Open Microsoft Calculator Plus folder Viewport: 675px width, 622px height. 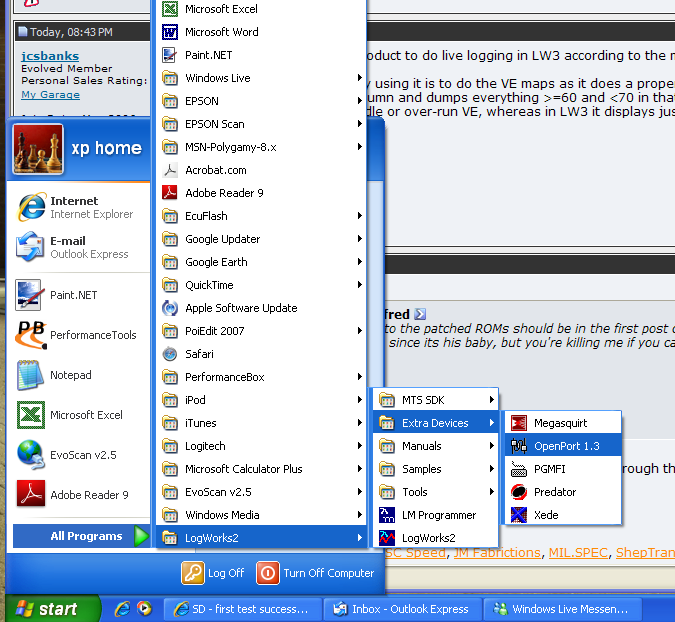pyautogui.click(x=261, y=469)
